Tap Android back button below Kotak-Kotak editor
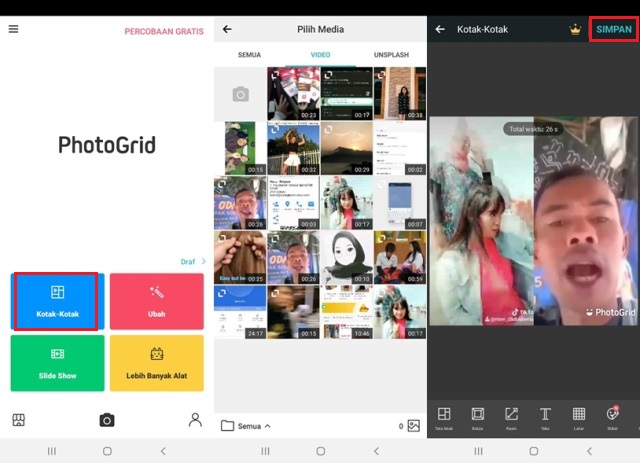This screenshot has height=463, width=640. 589,451
